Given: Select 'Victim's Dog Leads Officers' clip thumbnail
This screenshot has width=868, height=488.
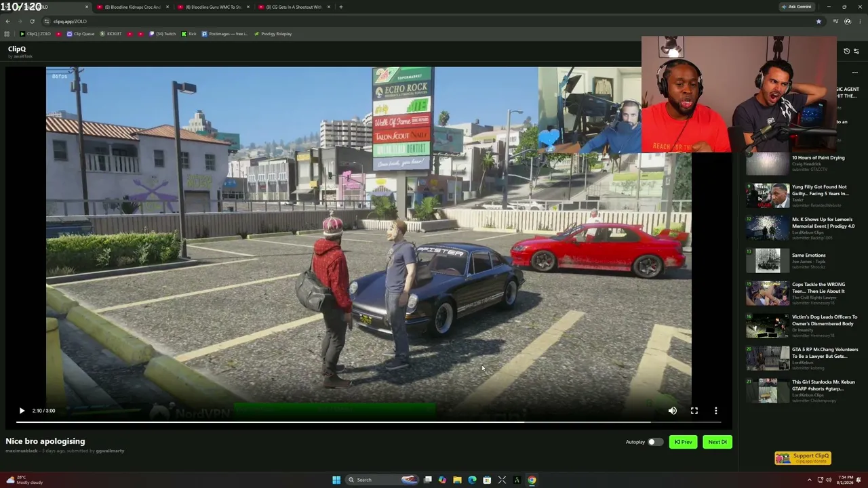Looking at the screenshot, I should click(767, 326).
